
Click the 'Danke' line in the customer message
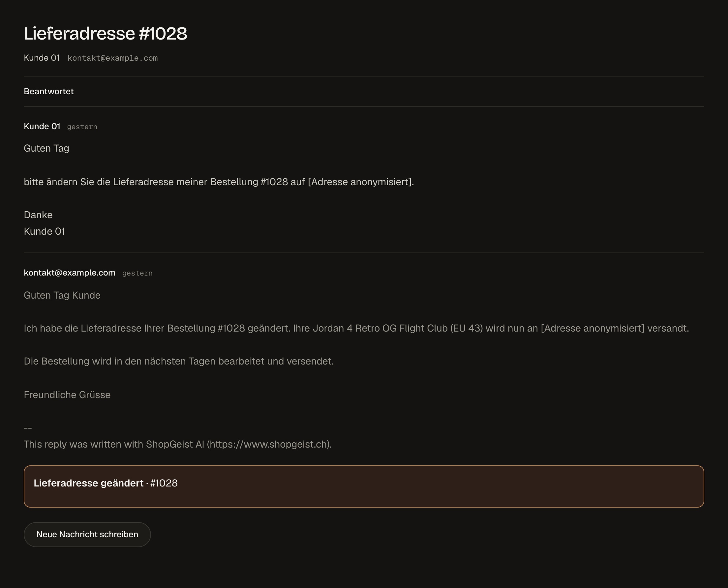[38, 215]
